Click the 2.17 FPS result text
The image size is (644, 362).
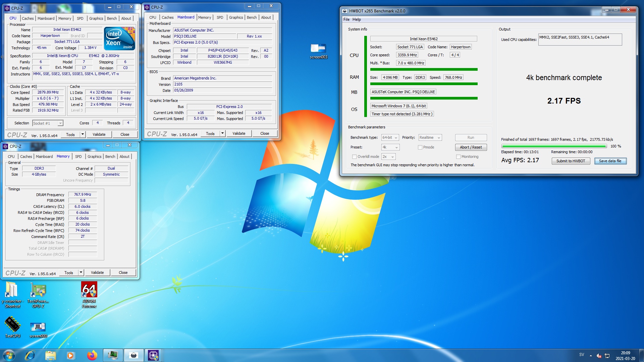click(x=564, y=101)
